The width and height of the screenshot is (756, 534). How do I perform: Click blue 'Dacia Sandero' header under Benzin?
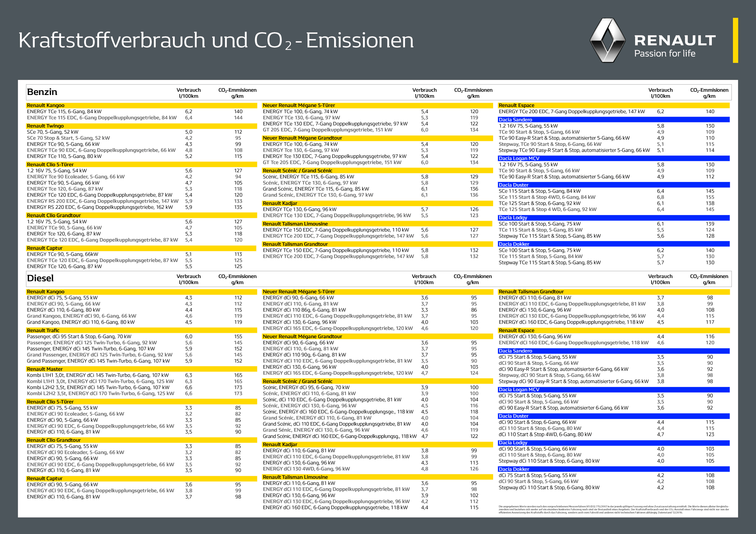click(x=614, y=120)
